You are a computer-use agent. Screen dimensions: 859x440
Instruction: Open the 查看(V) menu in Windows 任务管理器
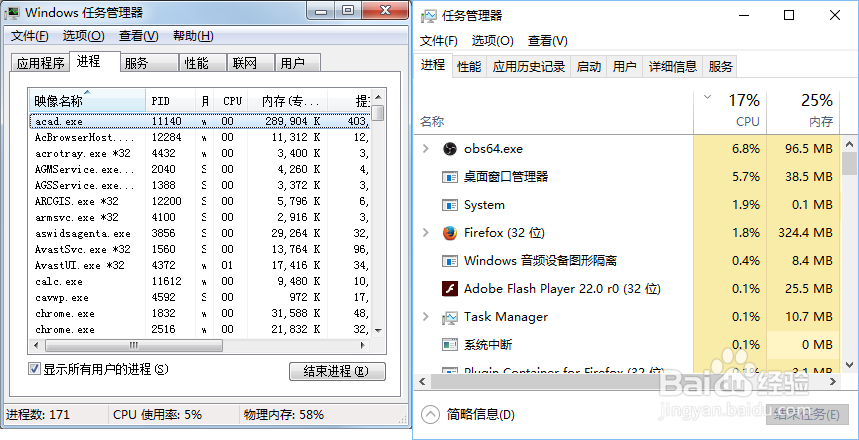pos(139,36)
